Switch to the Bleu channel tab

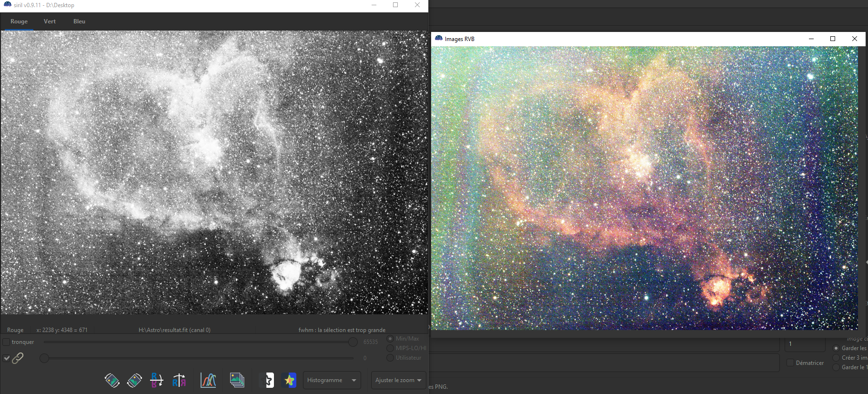coord(80,21)
